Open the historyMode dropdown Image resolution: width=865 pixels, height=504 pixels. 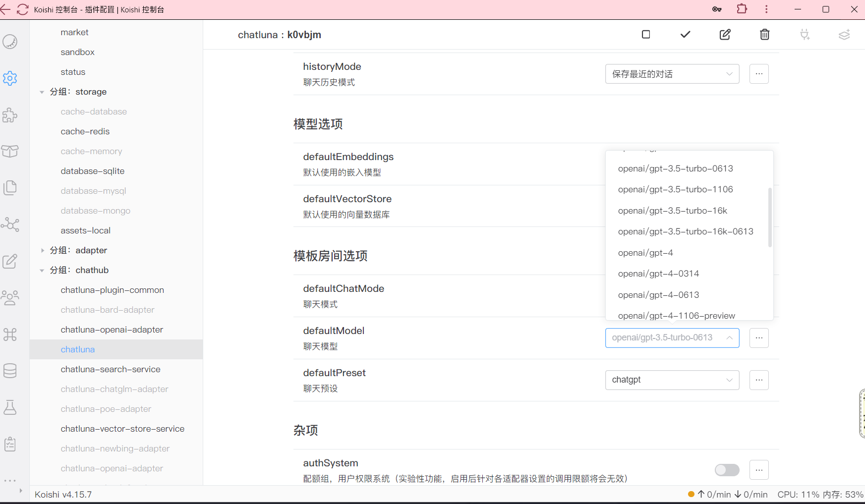click(672, 74)
